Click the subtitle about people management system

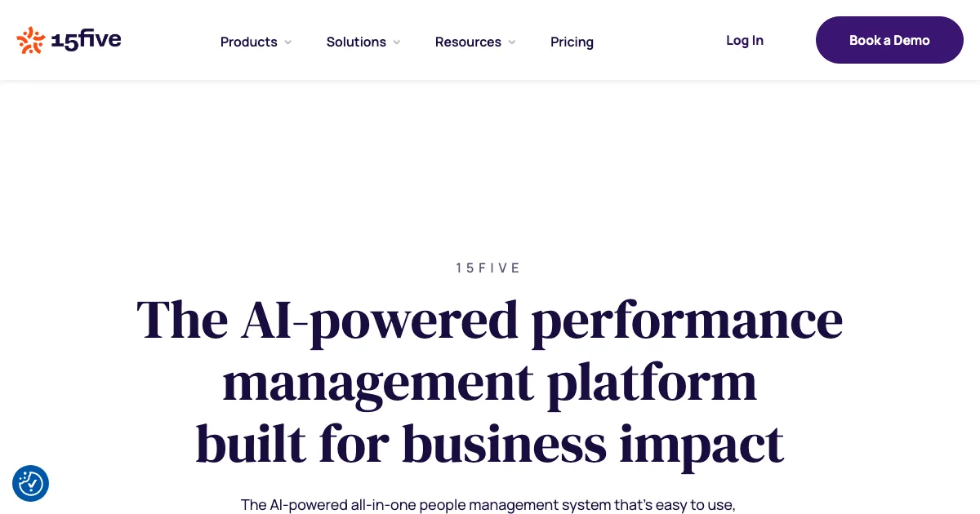(x=488, y=504)
